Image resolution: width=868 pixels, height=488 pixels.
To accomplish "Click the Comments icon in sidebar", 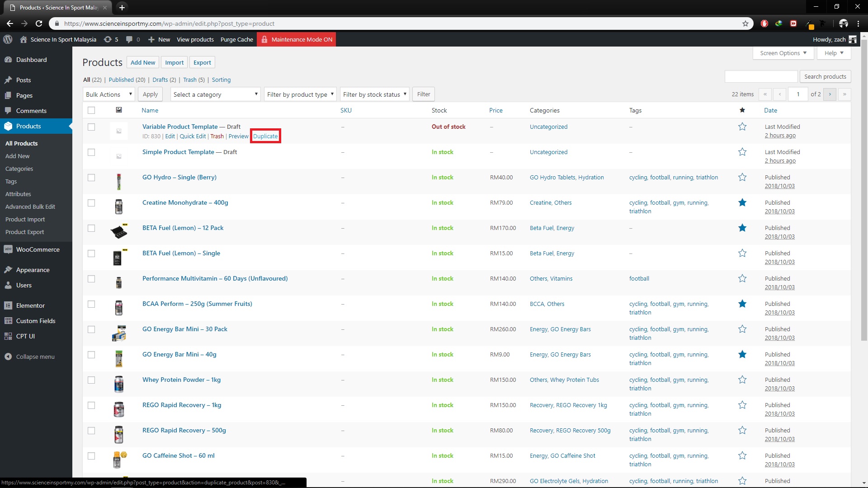I will click(x=8, y=111).
